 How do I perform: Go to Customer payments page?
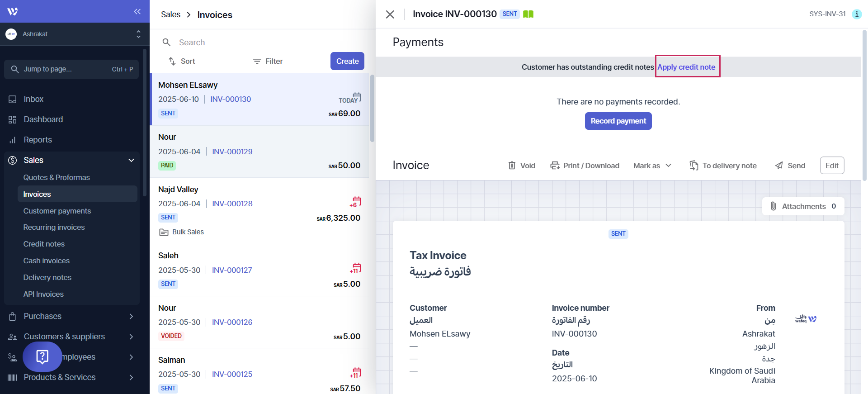click(57, 211)
